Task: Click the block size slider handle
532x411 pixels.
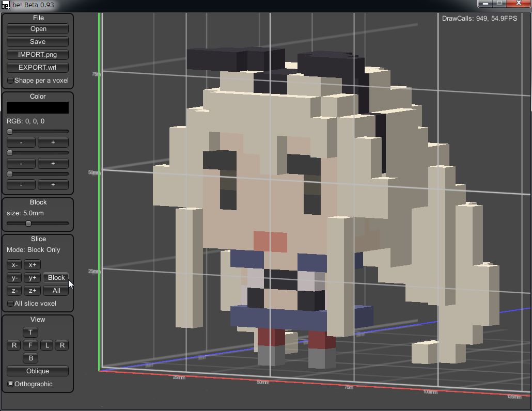Action: [x=28, y=224]
